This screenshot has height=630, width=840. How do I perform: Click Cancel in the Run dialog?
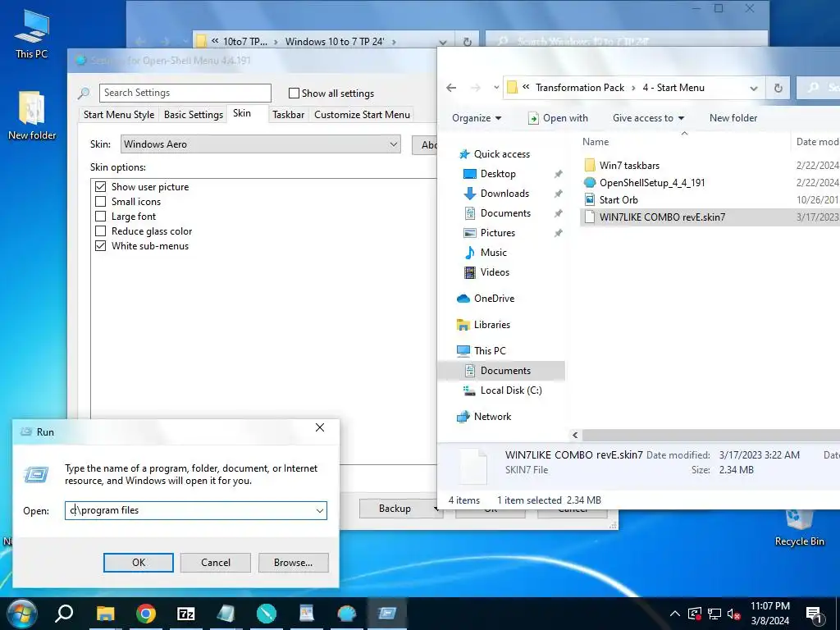point(216,563)
